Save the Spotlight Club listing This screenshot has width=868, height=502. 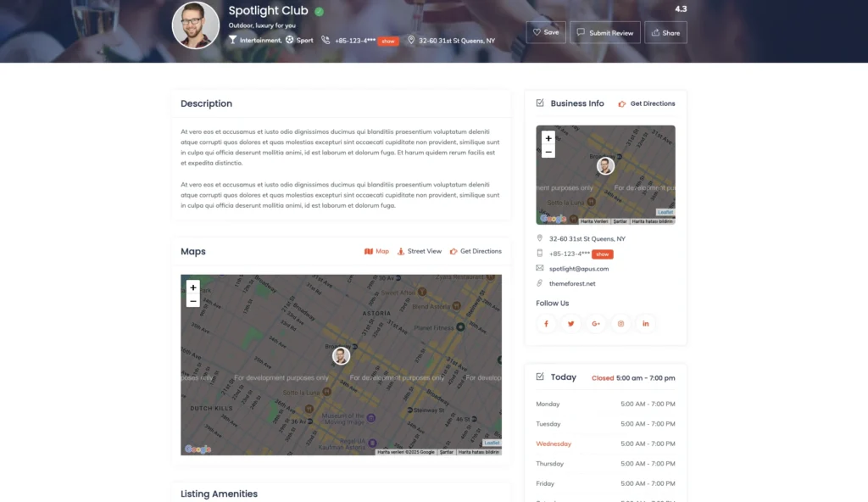tap(545, 32)
